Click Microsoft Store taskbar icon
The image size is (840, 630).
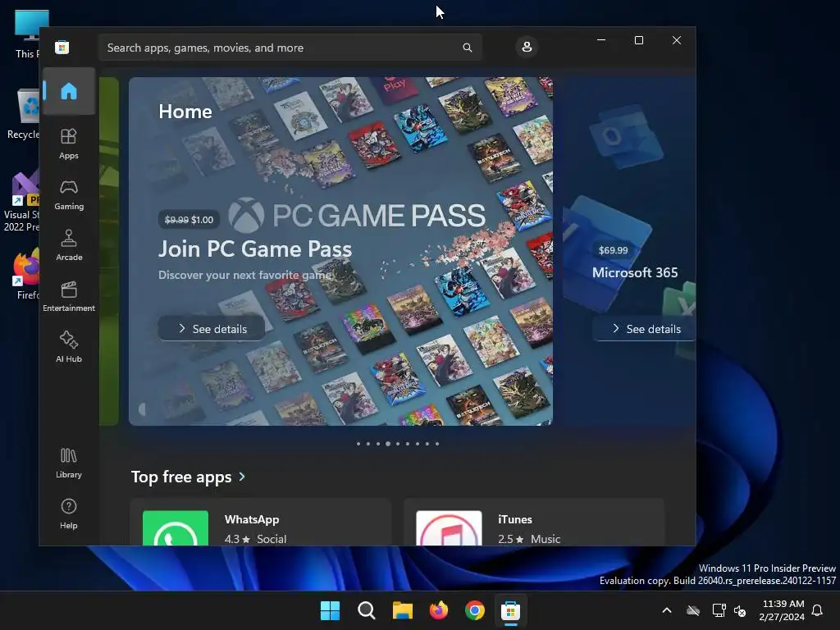[x=510, y=610]
